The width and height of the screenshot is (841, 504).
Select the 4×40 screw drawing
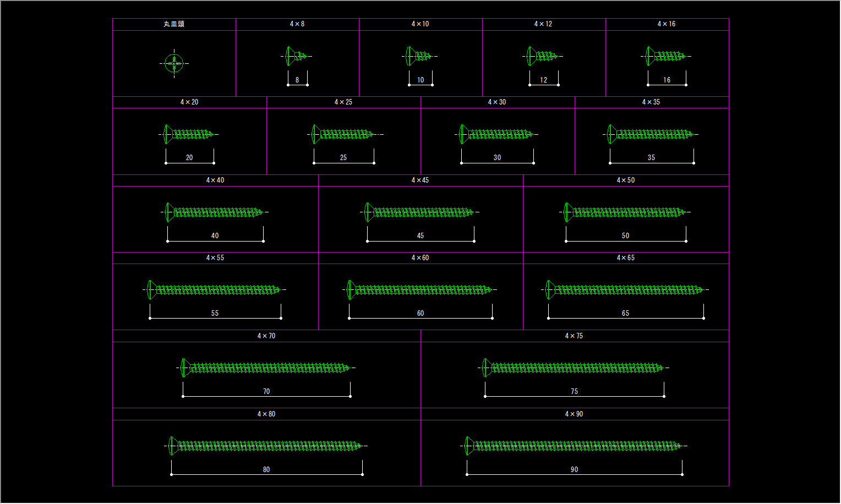(x=215, y=212)
